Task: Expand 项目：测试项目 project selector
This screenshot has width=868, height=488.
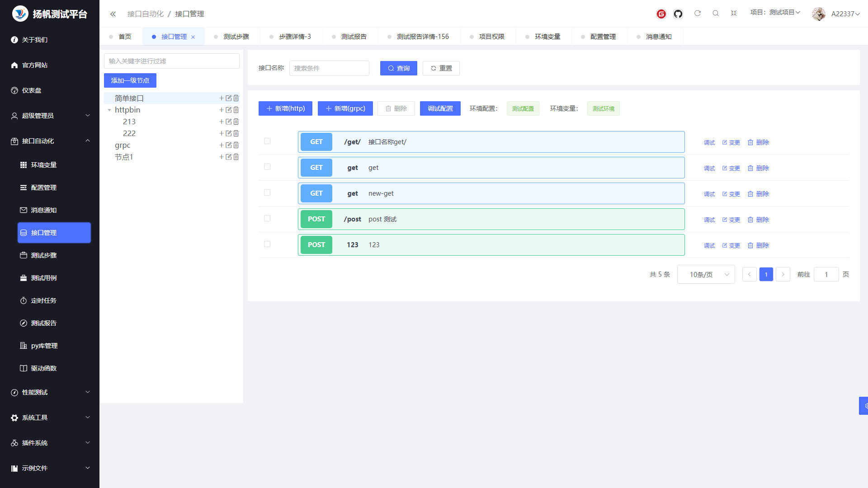Action: tap(775, 13)
